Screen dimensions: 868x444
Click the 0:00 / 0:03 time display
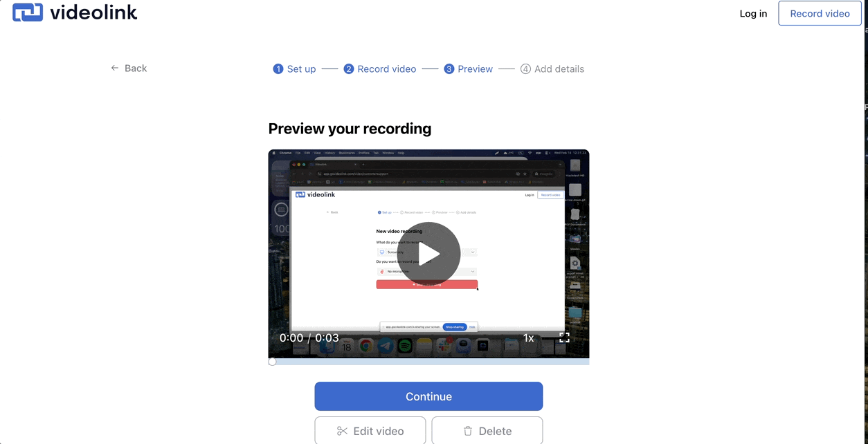[x=309, y=337]
